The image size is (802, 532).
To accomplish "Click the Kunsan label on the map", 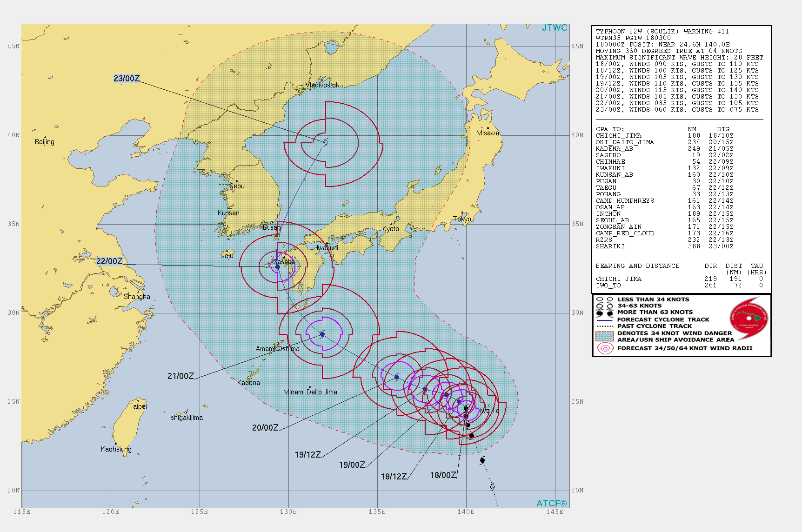I will [228, 213].
